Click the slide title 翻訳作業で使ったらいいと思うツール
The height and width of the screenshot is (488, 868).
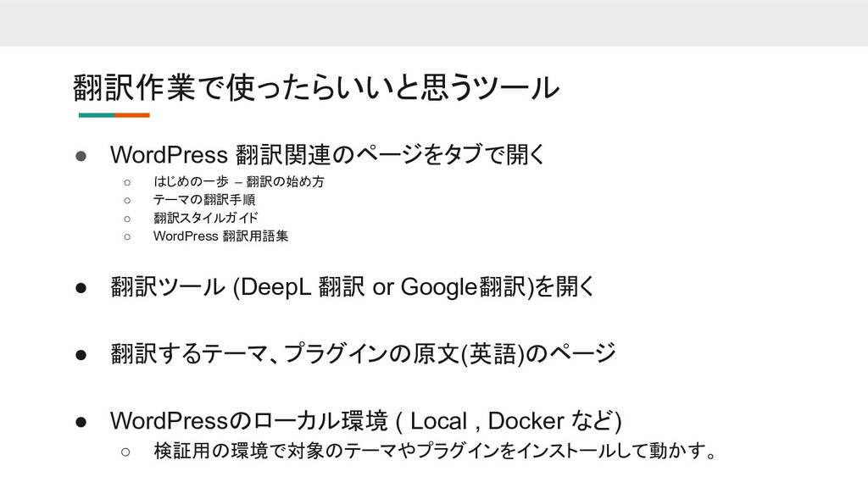[x=316, y=87]
